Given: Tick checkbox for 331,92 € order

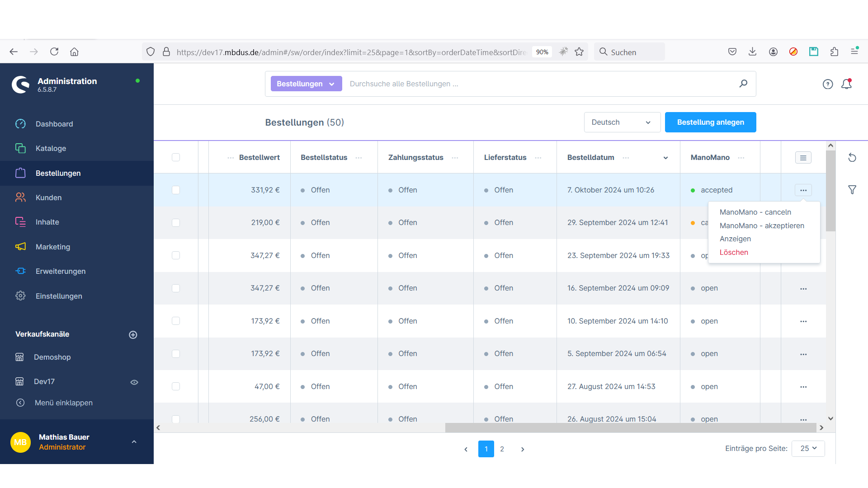Looking at the screenshot, I should 176,190.
